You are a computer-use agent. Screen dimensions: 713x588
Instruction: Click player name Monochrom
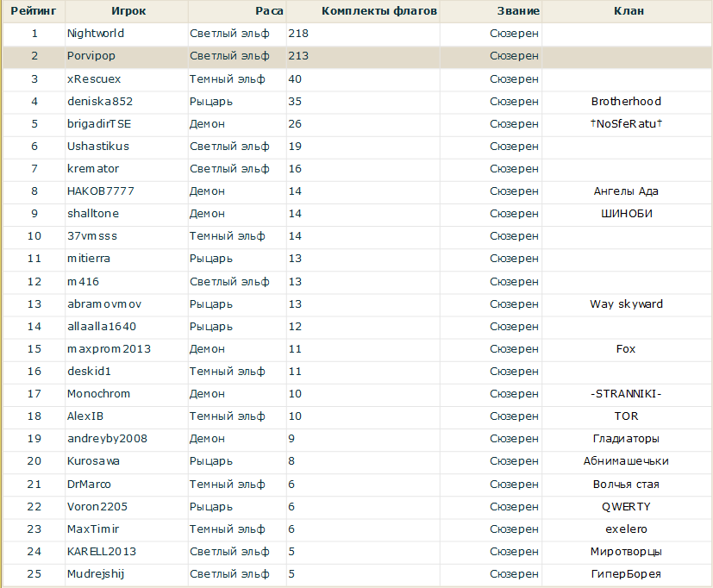[98, 393]
